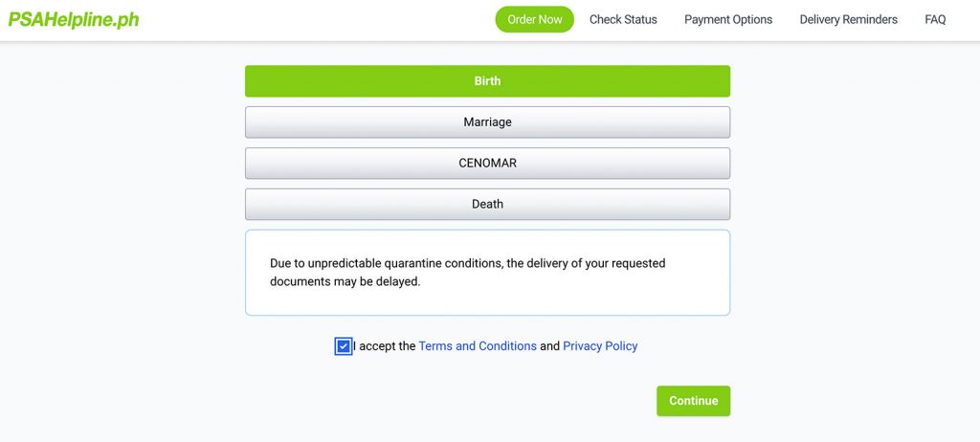The height and width of the screenshot is (442, 980).
Task: Open the Order Now page
Action: pos(534,19)
